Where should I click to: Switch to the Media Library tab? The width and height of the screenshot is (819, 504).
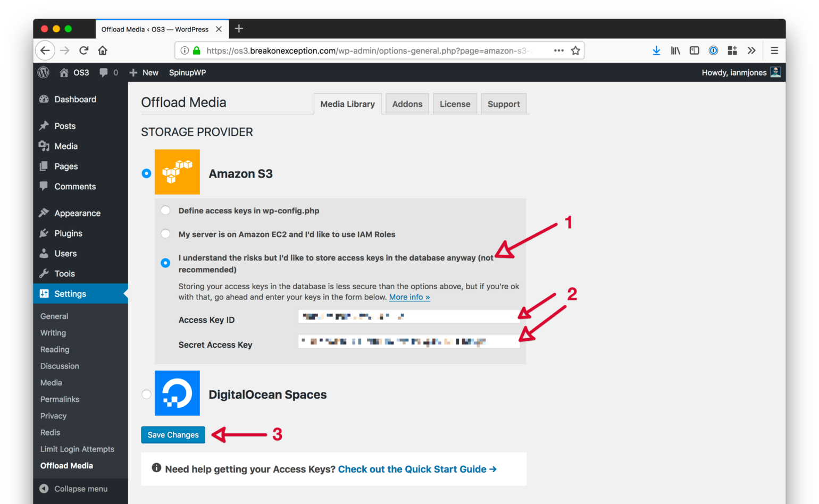coord(348,104)
